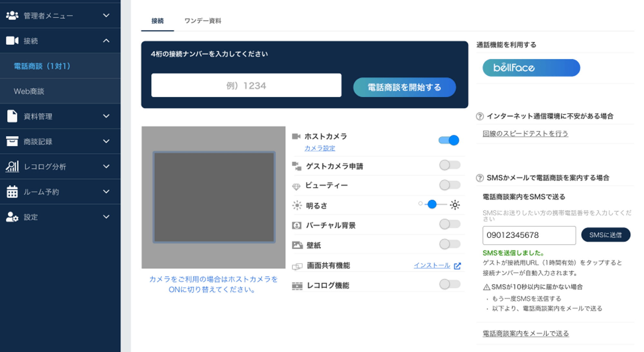Select Web商談 in the sidebar
Image resolution: width=644 pixels, height=352 pixels.
(x=29, y=91)
